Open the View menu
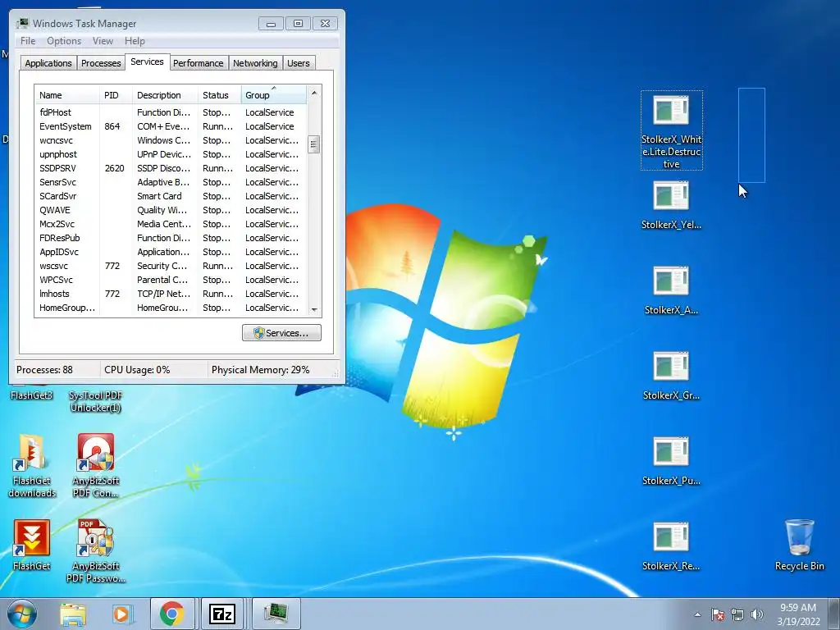 pos(103,41)
